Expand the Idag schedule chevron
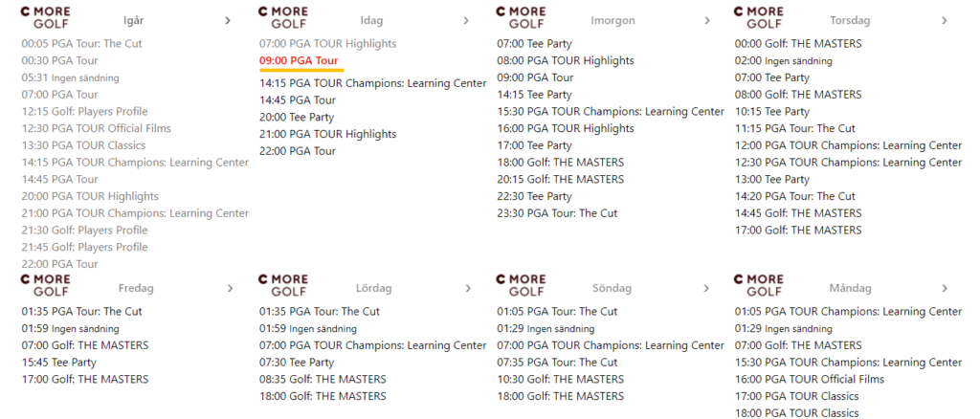This screenshot has height=419, width=980. click(x=466, y=21)
